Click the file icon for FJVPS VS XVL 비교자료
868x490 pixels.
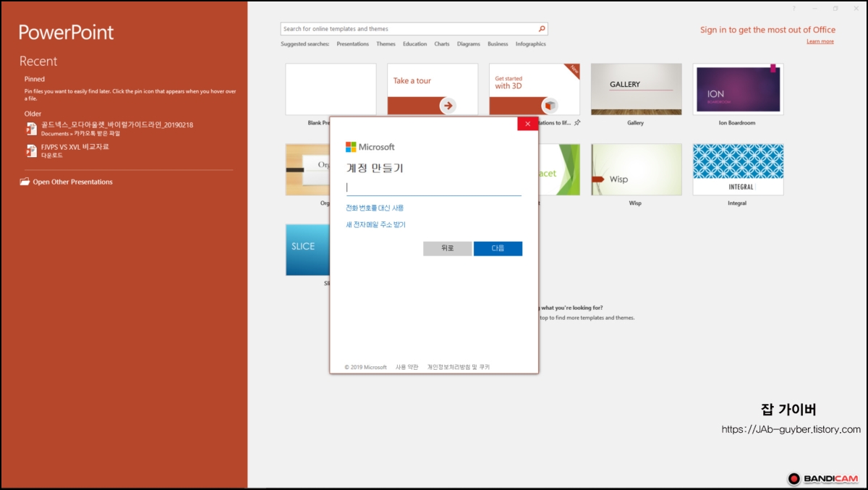31,150
